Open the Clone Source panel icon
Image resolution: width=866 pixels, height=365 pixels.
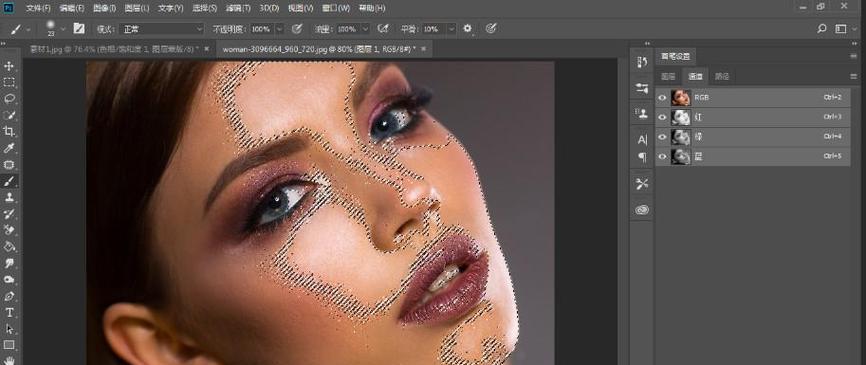point(642,113)
